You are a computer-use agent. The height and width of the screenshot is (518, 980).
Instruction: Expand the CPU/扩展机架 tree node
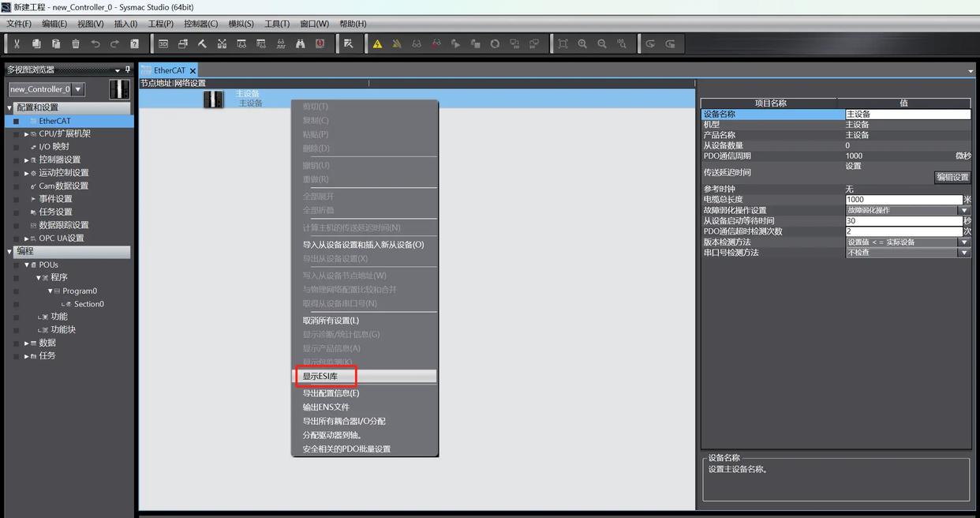pos(26,134)
